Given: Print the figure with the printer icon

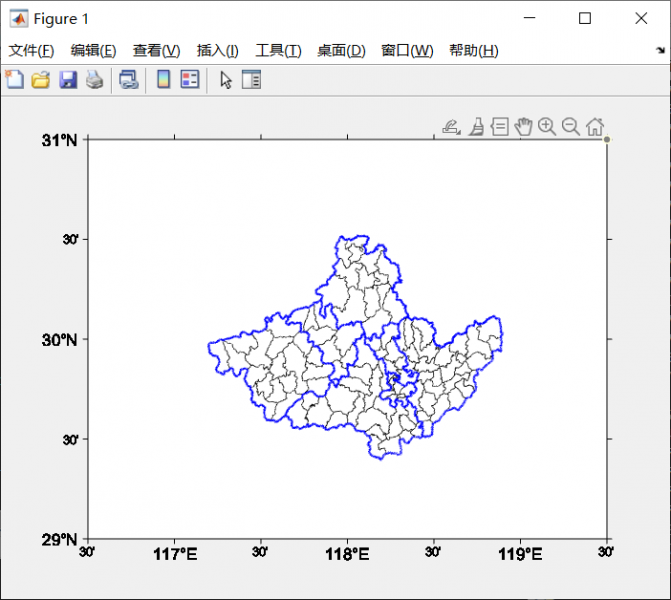Looking at the screenshot, I should pyautogui.click(x=94, y=80).
